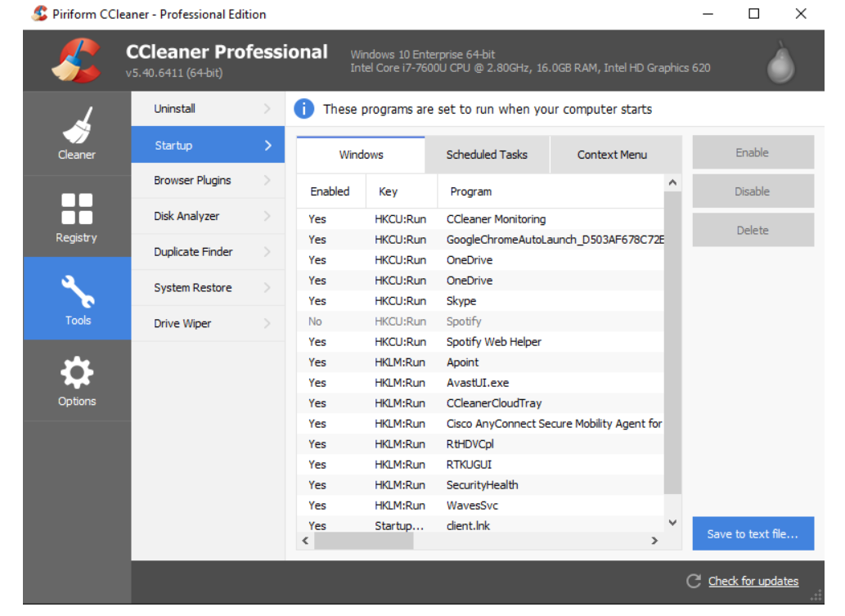
Task: Expand the Disk Analyzer chevron
Action: tap(267, 216)
